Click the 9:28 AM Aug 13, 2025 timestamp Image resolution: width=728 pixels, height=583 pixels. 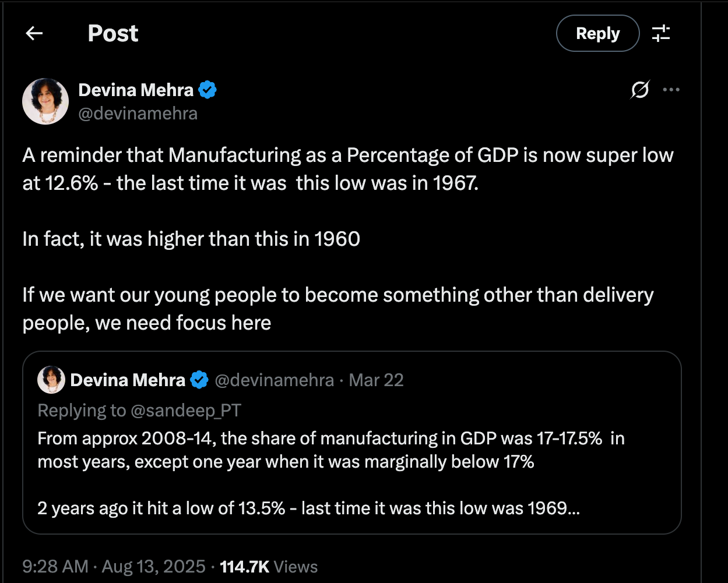[114, 567]
